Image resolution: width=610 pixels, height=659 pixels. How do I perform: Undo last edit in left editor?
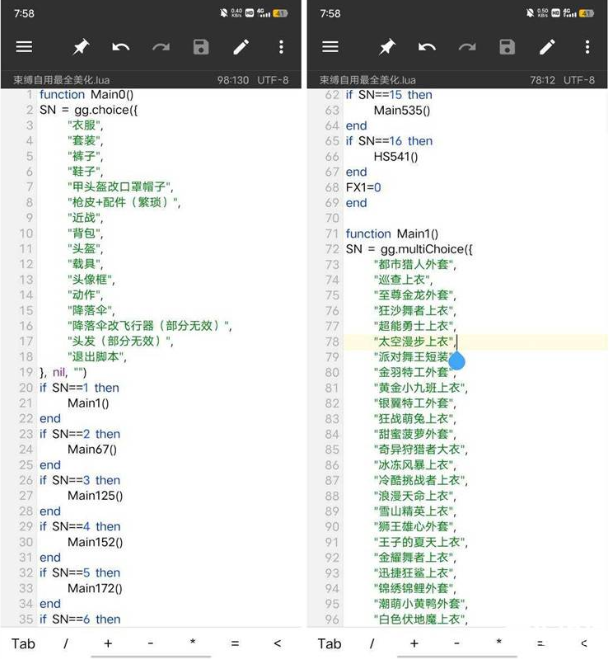pyautogui.click(x=121, y=47)
